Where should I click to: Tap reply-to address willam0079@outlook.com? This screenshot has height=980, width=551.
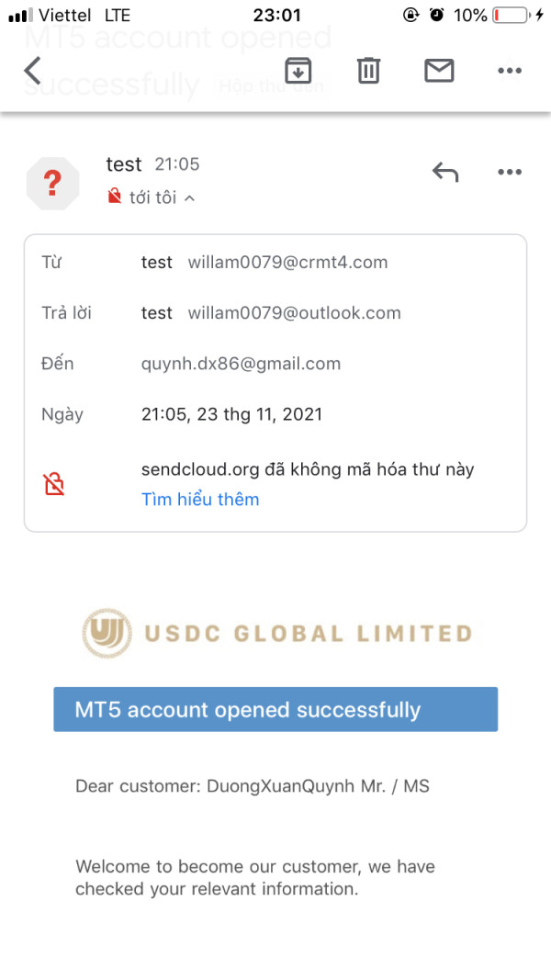click(x=294, y=313)
